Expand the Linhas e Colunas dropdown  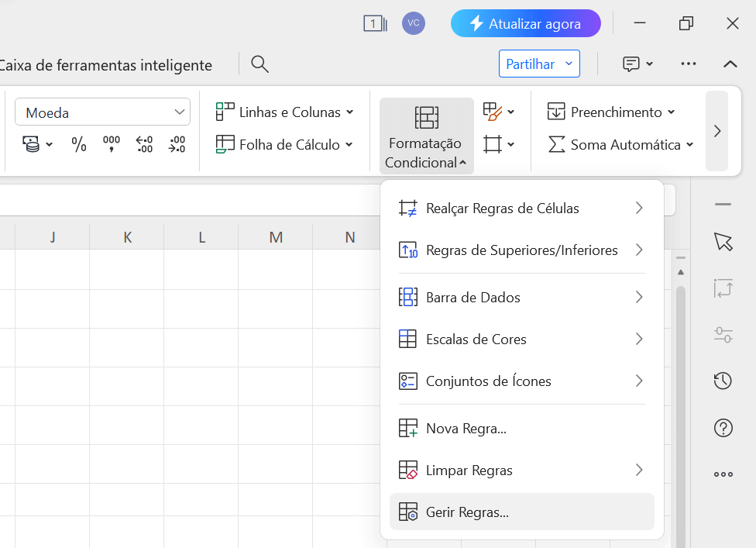click(284, 112)
